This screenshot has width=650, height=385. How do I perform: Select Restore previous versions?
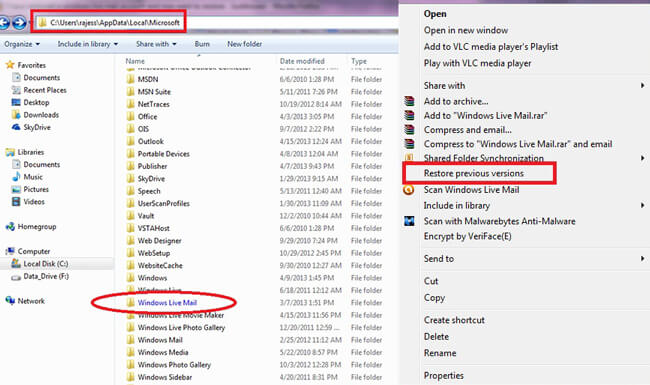[473, 173]
